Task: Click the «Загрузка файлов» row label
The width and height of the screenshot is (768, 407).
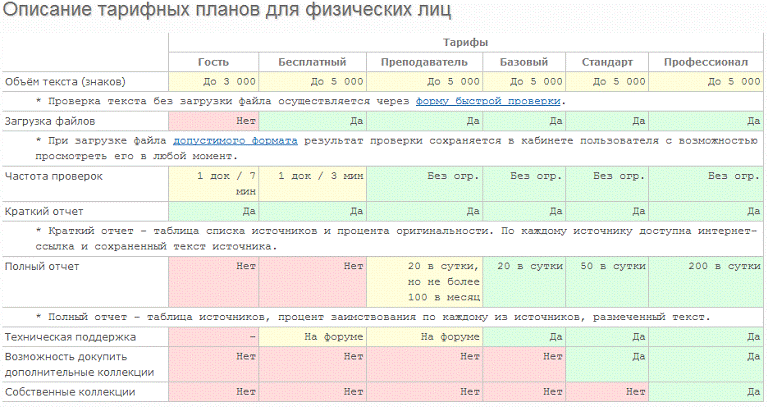Action: [50, 121]
